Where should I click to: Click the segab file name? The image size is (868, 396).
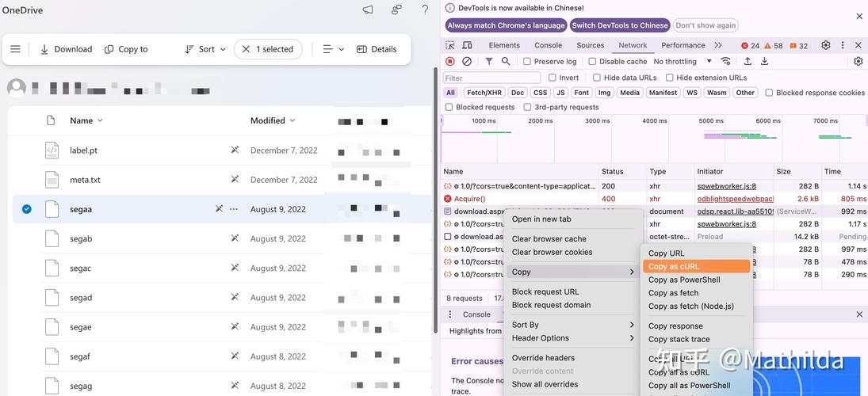tap(81, 239)
